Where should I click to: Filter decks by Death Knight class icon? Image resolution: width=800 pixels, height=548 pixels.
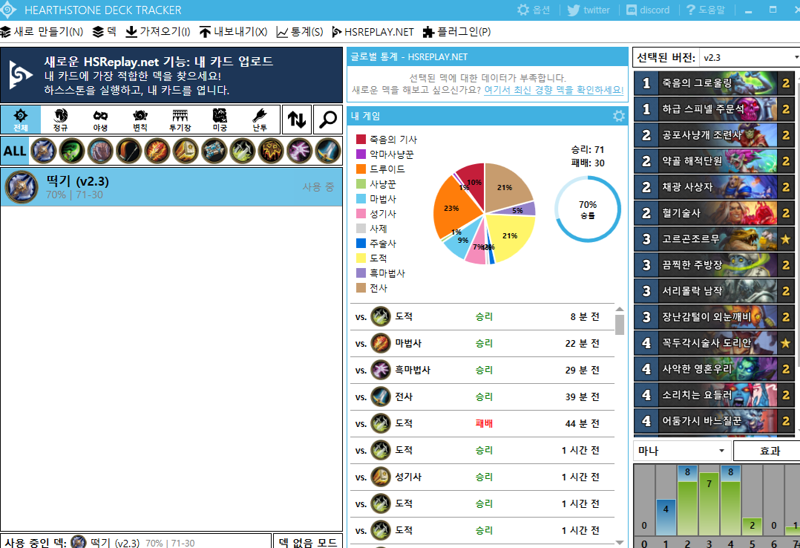click(43, 151)
